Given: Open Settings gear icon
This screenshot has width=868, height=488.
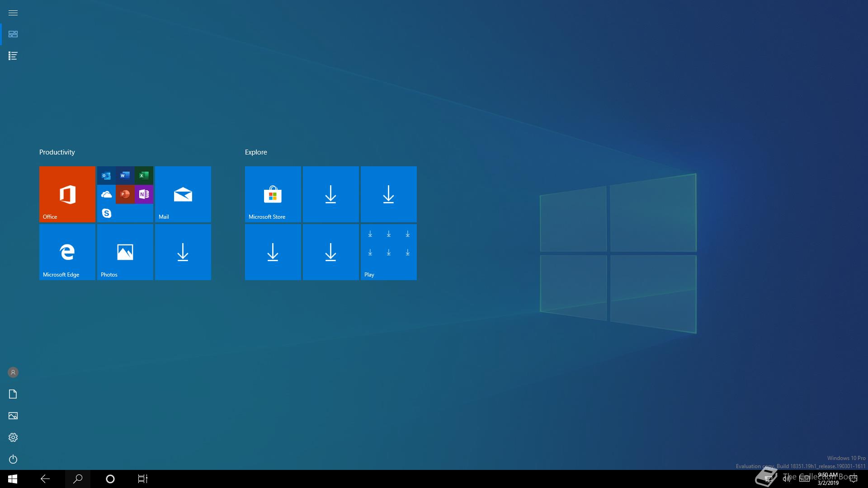Looking at the screenshot, I should [x=13, y=437].
